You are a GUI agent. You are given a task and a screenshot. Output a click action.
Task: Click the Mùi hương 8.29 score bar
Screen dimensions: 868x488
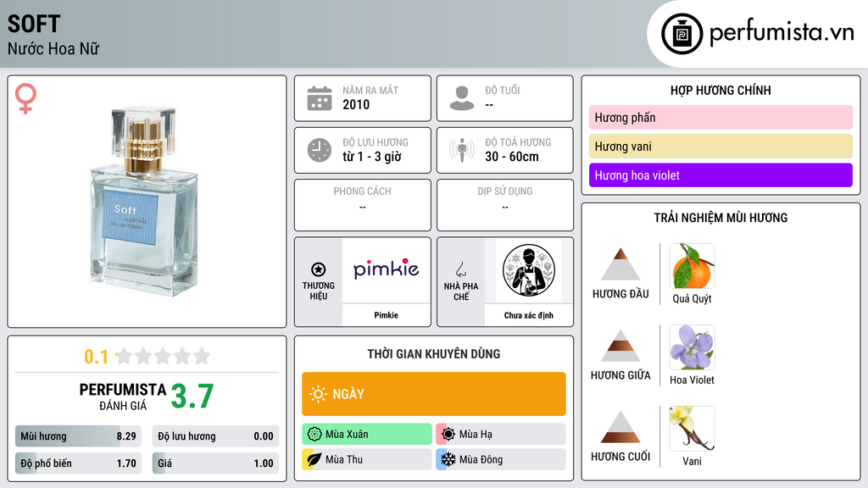coord(78,436)
